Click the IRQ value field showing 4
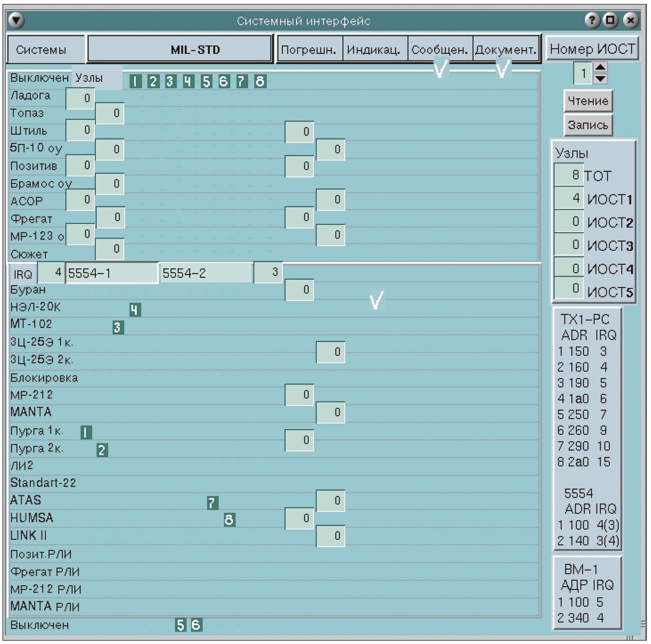 click(x=51, y=272)
